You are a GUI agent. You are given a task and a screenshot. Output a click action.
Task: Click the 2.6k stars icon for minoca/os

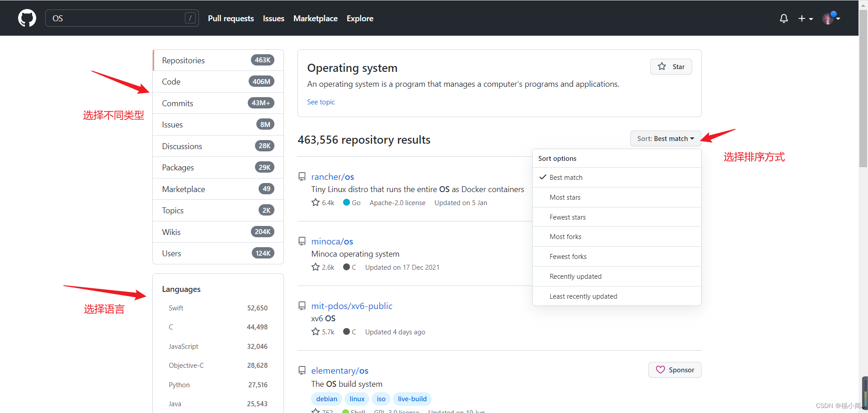316,267
